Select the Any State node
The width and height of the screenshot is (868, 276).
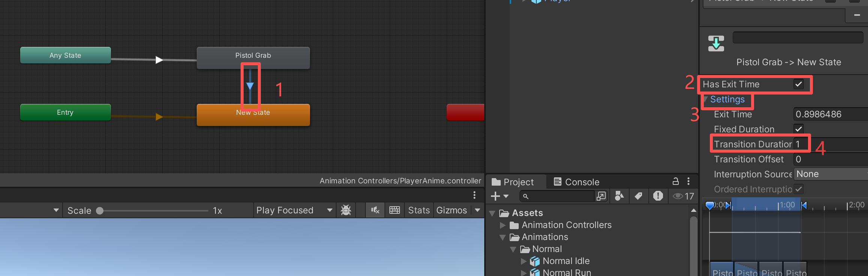pos(66,55)
